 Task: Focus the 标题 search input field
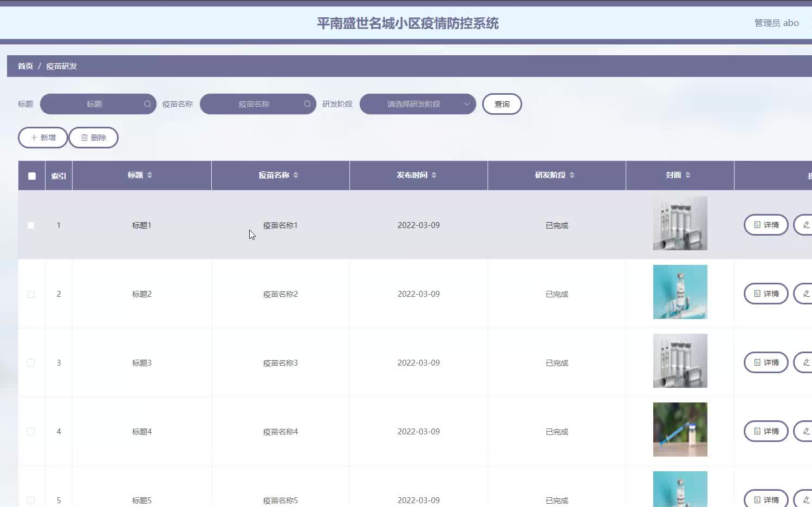pyautogui.click(x=98, y=104)
